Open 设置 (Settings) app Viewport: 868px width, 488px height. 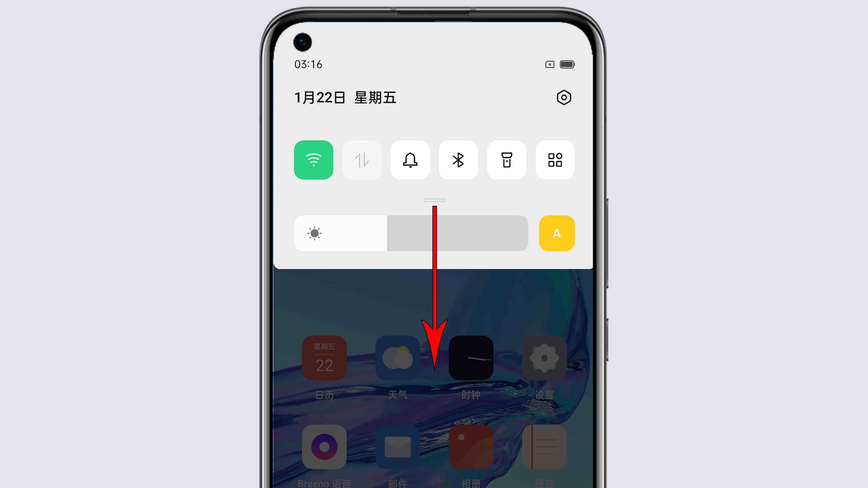point(544,357)
